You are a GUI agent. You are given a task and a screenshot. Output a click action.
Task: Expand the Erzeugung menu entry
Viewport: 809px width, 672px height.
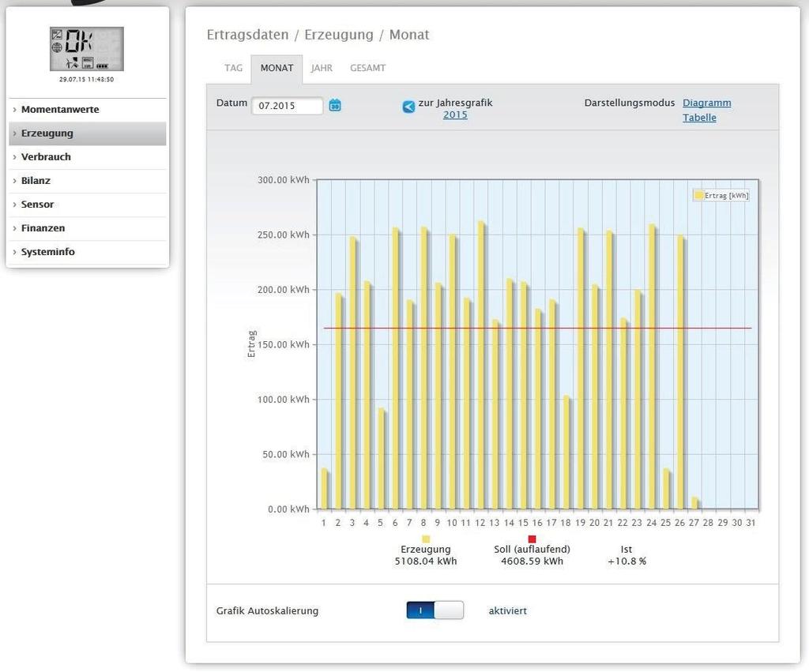(88, 133)
